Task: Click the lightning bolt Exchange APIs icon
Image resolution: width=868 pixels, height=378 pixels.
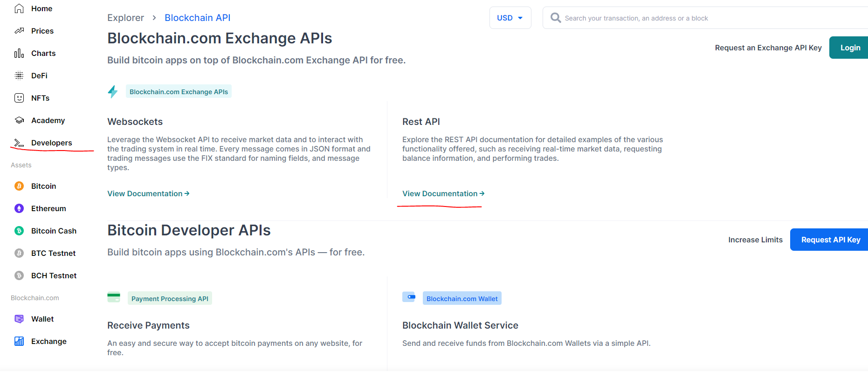Action: (x=113, y=91)
